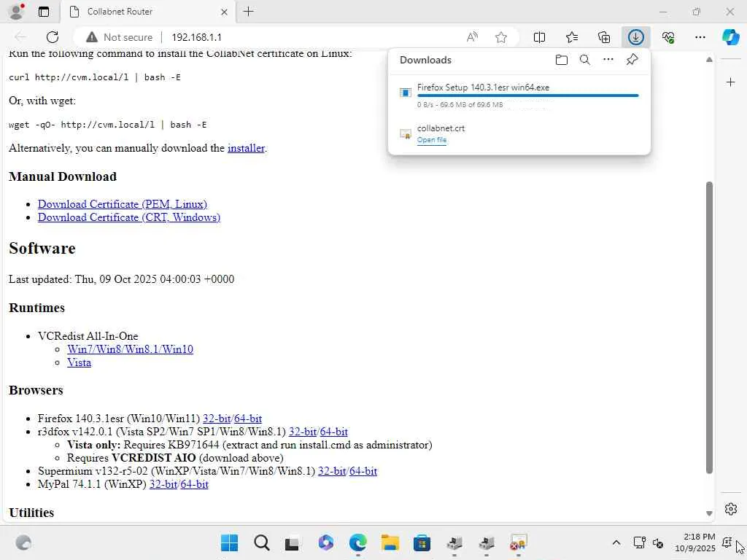
Task: Open More options in Downloads panel
Action: point(608,60)
